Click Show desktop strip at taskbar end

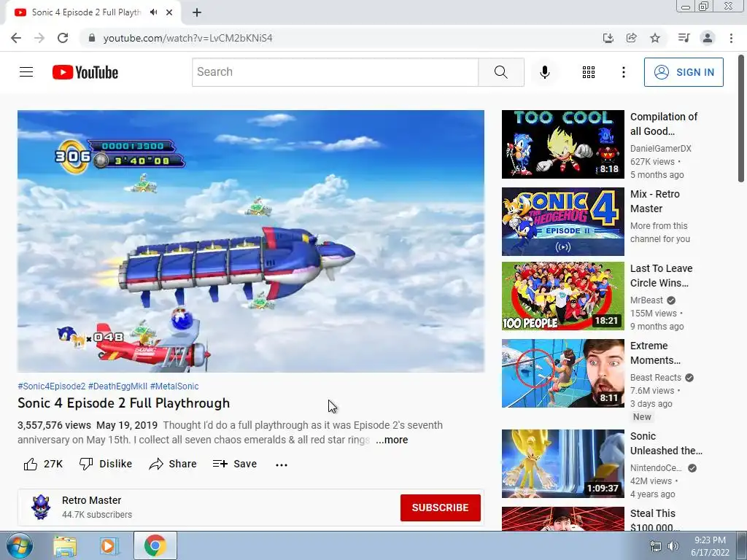pyautogui.click(x=742, y=545)
